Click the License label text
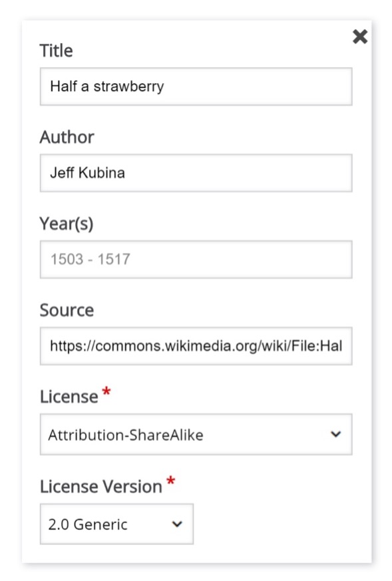This screenshot has height=581, width=392. click(x=69, y=397)
